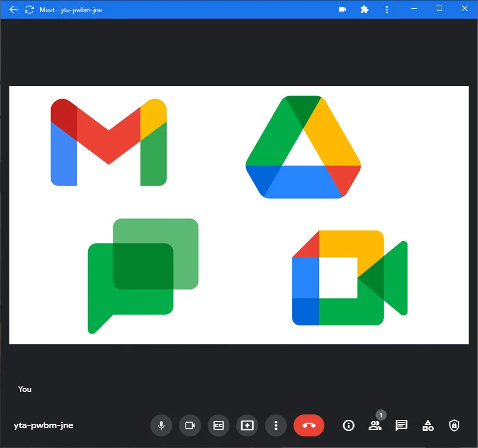The image size is (478, 448).
Task: Open browser extensions puzzle icon
Action: coord(365,9)
